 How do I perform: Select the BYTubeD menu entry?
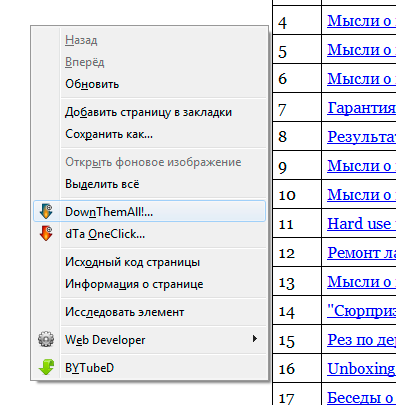(x=150, y=367)
